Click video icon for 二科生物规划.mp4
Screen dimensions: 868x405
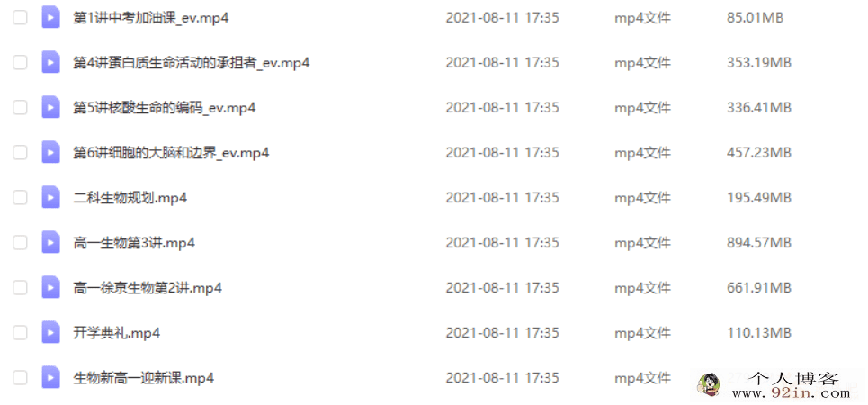click(51, 198)
